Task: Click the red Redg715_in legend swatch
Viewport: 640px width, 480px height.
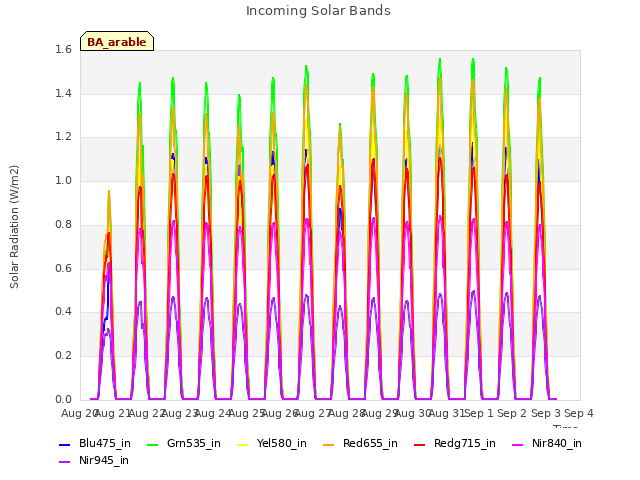Action: click(x=420, y=444)
